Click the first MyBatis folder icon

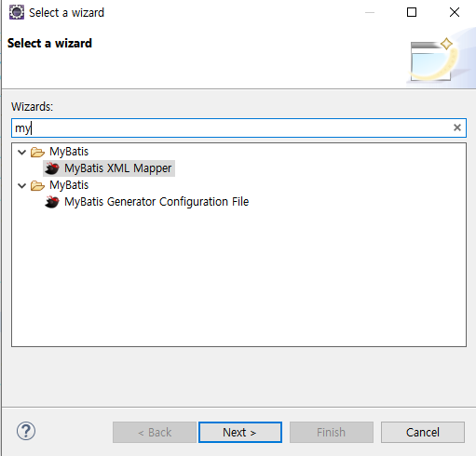pyautogui.click(x=37, y=152)
